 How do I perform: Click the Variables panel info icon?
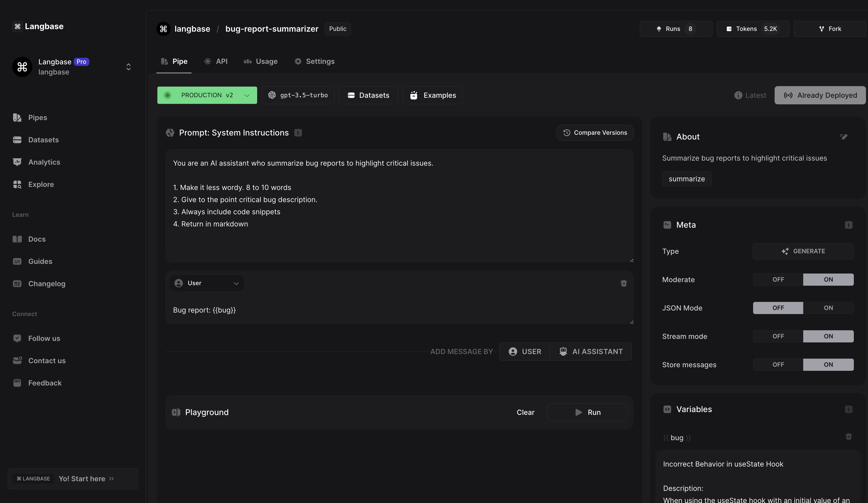click(848, 409)
